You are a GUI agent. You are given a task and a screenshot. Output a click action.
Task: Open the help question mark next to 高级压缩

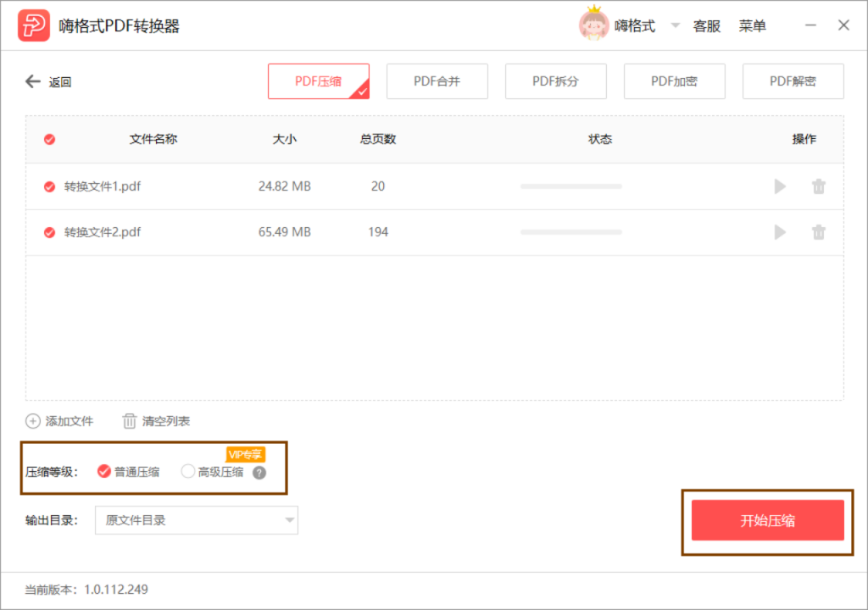click(259, 473)
